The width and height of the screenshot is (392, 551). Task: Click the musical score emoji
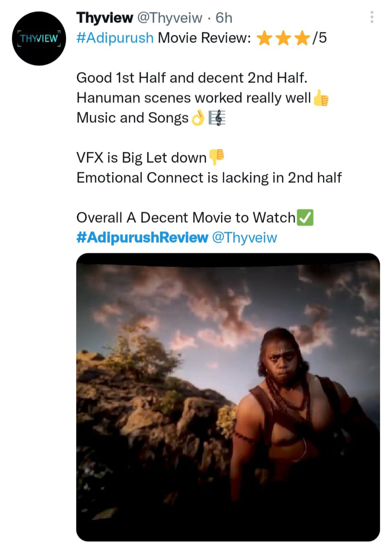[x=217, y=118]
